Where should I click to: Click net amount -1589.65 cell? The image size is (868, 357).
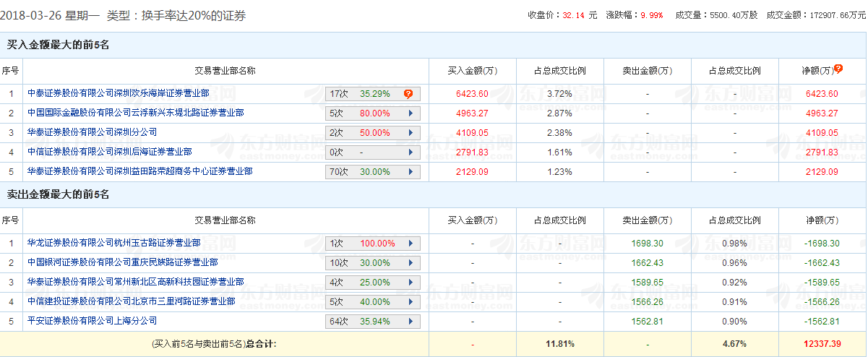click(820, 283)
